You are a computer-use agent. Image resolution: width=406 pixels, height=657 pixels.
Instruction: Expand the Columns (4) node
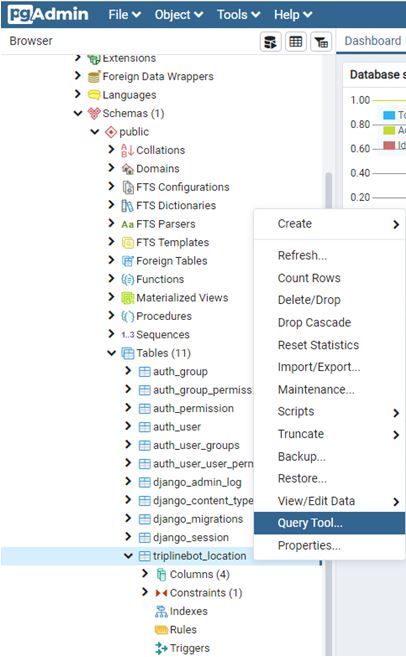pyautogui.click(x=145, y=574)
